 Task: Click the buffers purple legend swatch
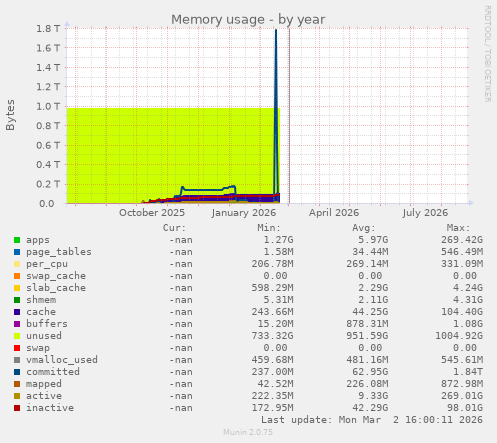[x=17, y=324]
